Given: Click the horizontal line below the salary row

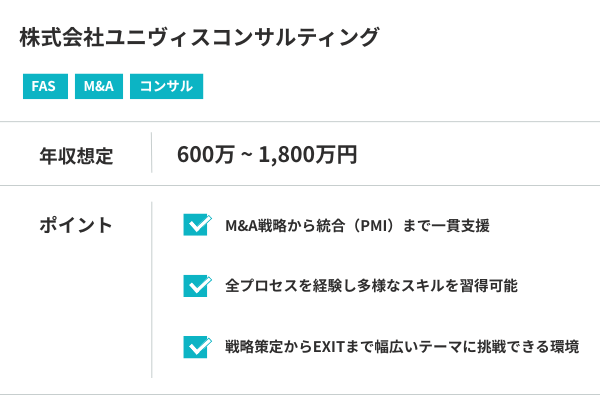Looking at the screenshot, I should 300,185.
